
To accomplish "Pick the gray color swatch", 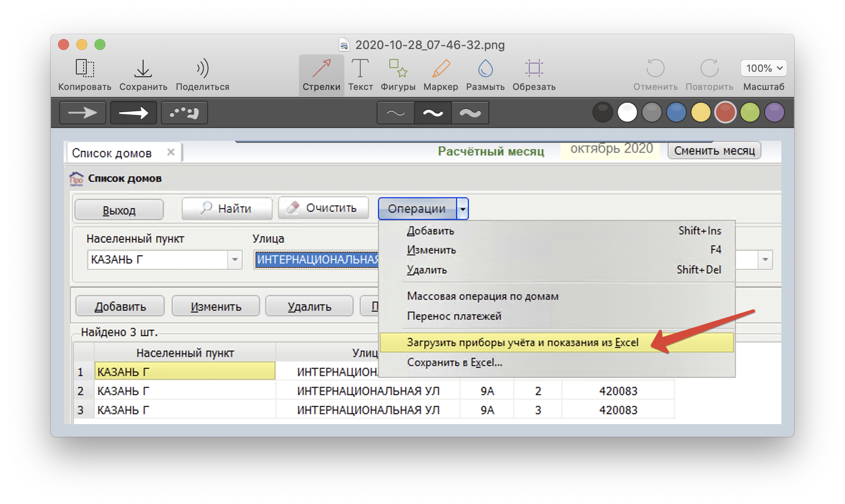I will point(652,113).
